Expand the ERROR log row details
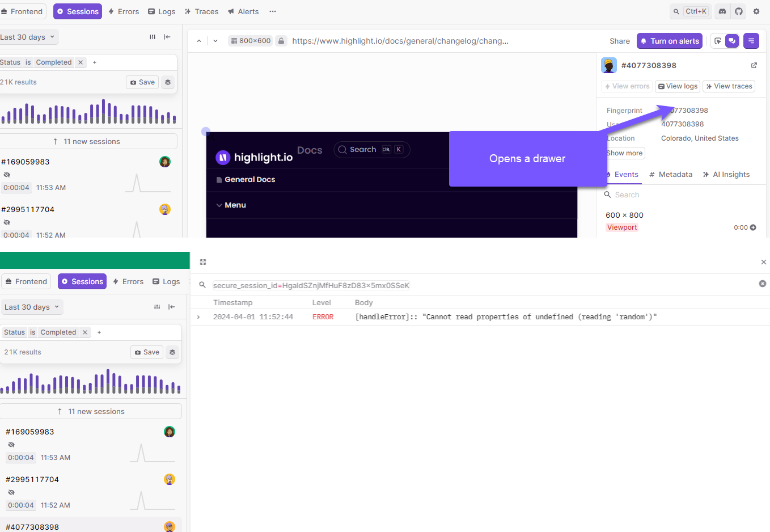This screenshot has width=770, height=532. coord(198,316)
